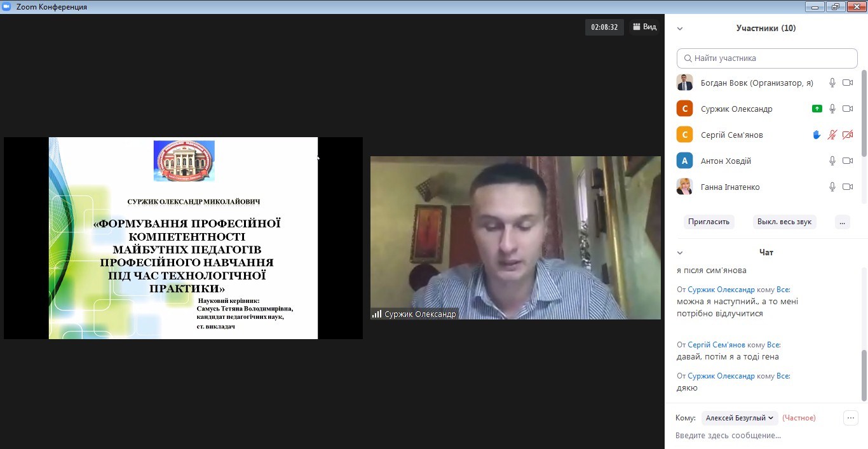Open the Вид view menu
868x449 pixels.
point(644,27)
